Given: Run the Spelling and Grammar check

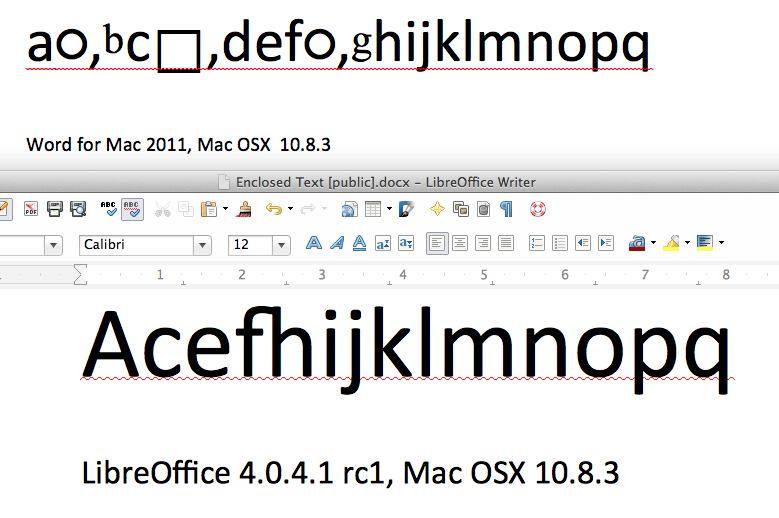Looking at the screenshot, I should 110,209.
